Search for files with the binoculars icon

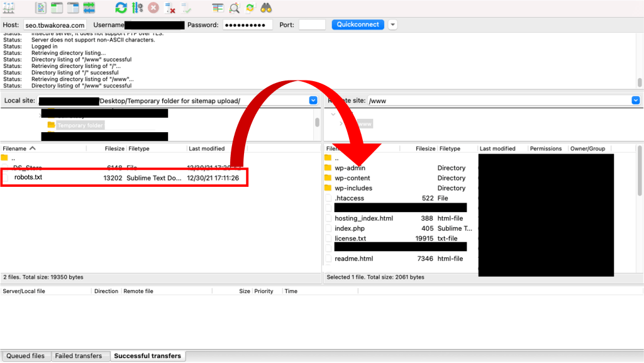coord(266,8)
